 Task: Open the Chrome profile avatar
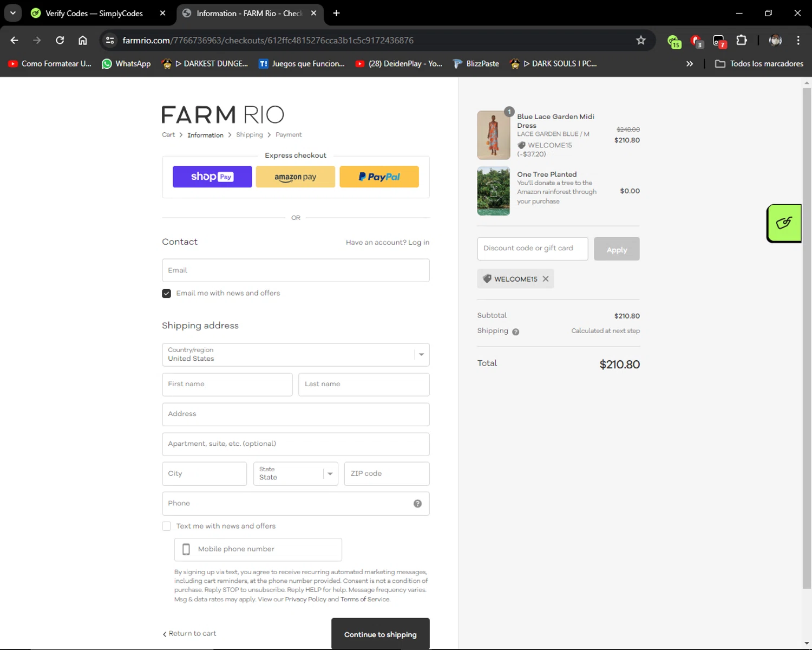tap(775, 40)
